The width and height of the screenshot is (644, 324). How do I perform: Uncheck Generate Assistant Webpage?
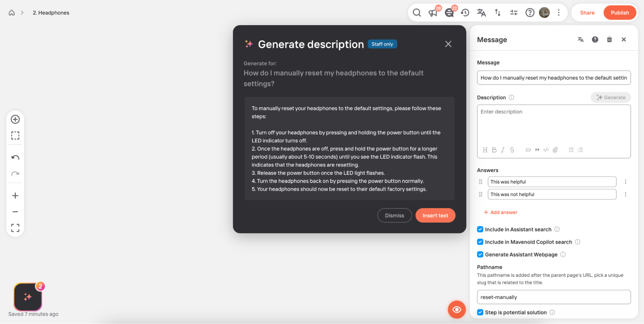480,254
